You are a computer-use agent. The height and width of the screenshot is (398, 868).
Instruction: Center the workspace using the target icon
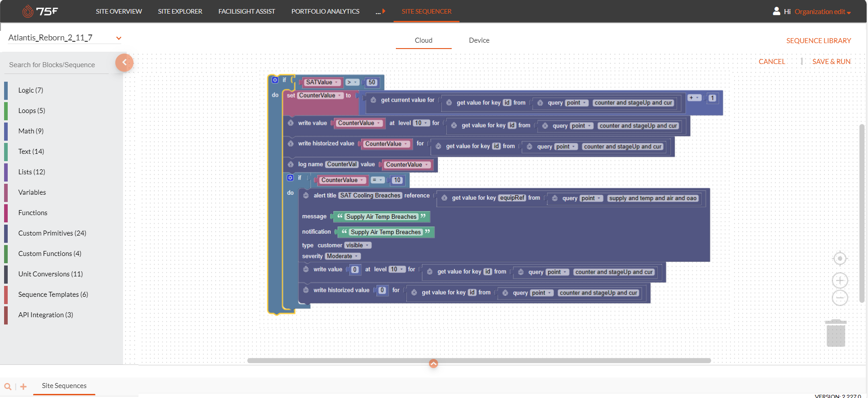(x=840, y=259)
